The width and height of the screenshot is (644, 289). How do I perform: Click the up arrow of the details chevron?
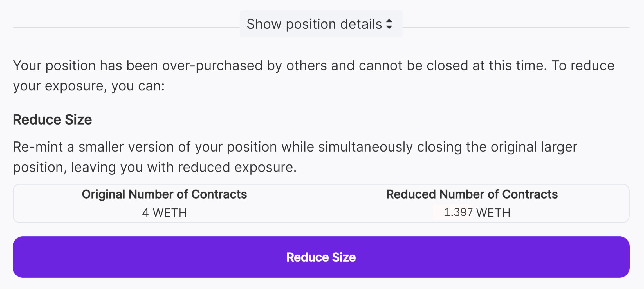point(389,21)
